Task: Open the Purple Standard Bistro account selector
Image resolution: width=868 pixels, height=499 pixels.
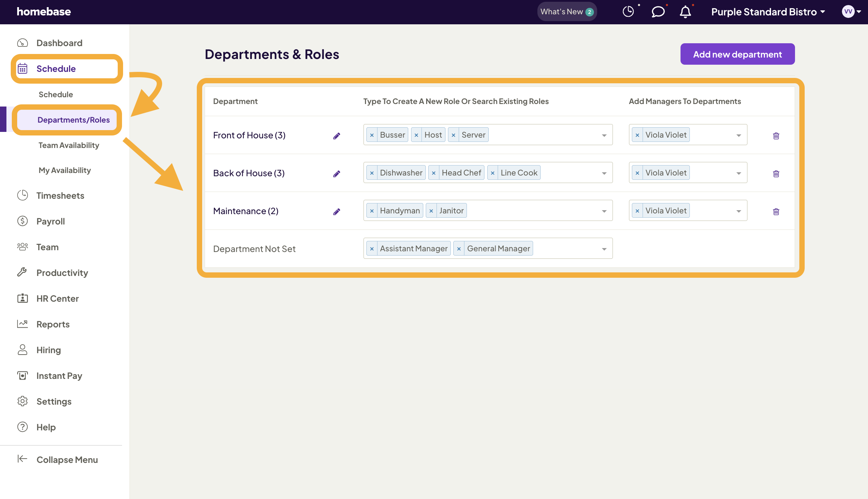Action: pos(768,12)
